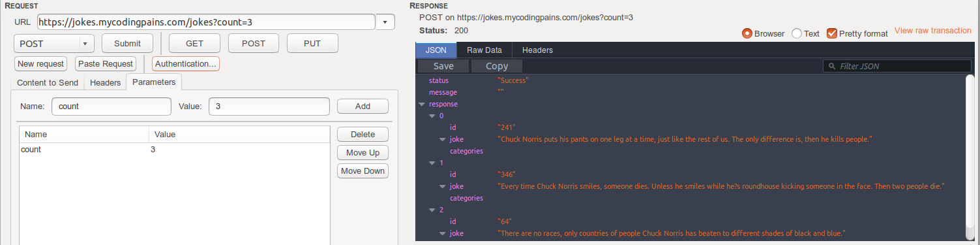Open the HTTP method combo box

(54, 43)
